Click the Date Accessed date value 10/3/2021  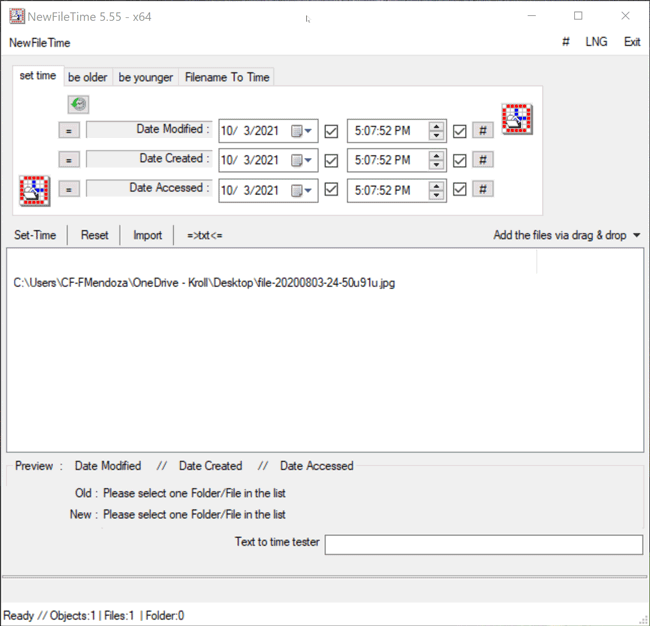coord(250,190)
